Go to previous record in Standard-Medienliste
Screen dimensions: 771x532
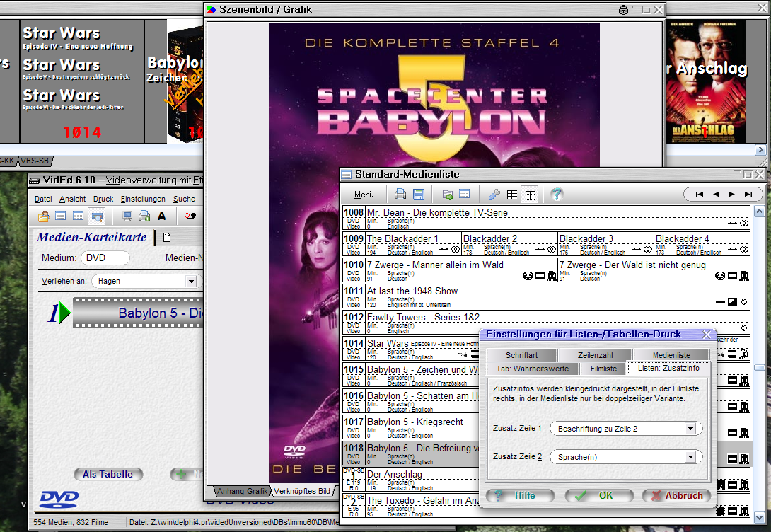(715, 195)
